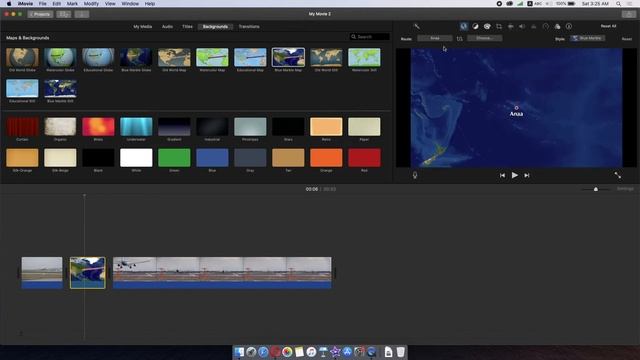Skip to the next clip
Viewport: 640px width, 360px height.
(527, 175)
